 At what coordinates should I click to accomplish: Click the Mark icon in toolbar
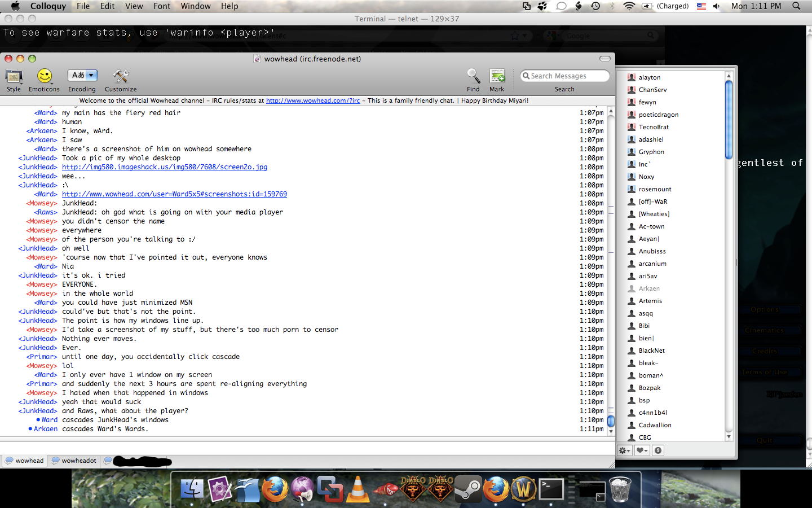click(497, 77)
